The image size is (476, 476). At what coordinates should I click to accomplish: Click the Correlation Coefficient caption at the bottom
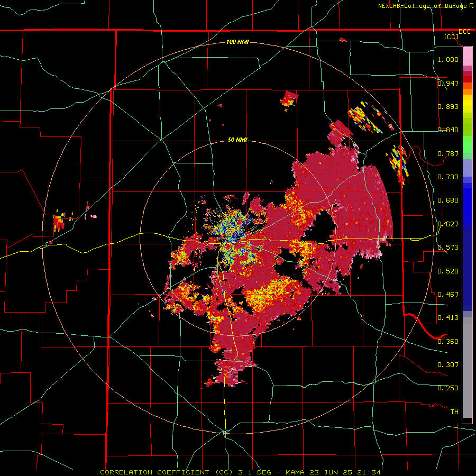tap(240, 472)
